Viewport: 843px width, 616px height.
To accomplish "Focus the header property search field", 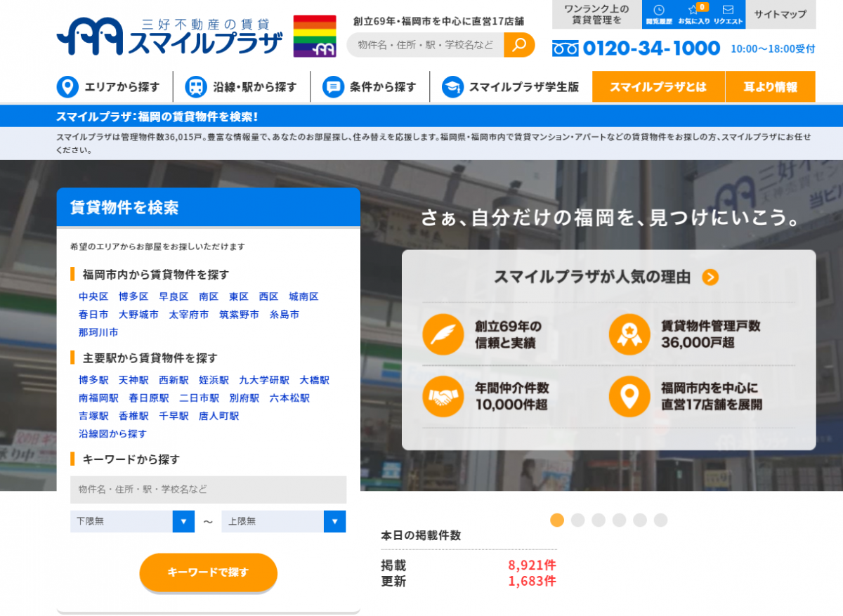I will pos(426,45).
